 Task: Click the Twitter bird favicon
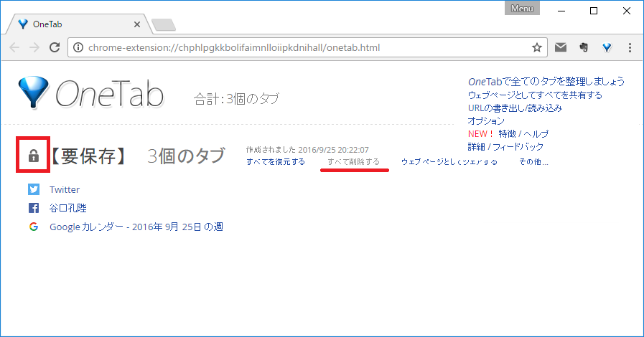pos(34,189)
